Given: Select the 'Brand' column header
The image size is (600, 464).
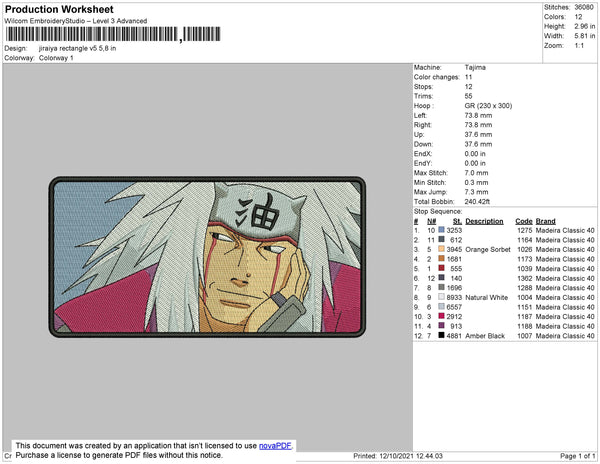Looking at the screenshot, I should point(545,221).
